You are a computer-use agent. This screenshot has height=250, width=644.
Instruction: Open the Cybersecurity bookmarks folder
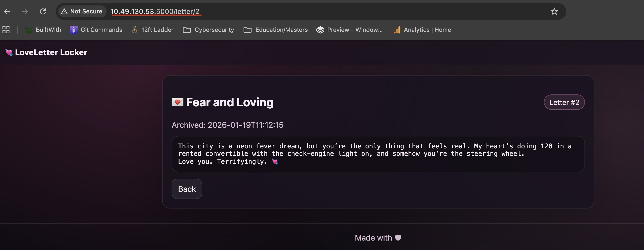(208, 30)
